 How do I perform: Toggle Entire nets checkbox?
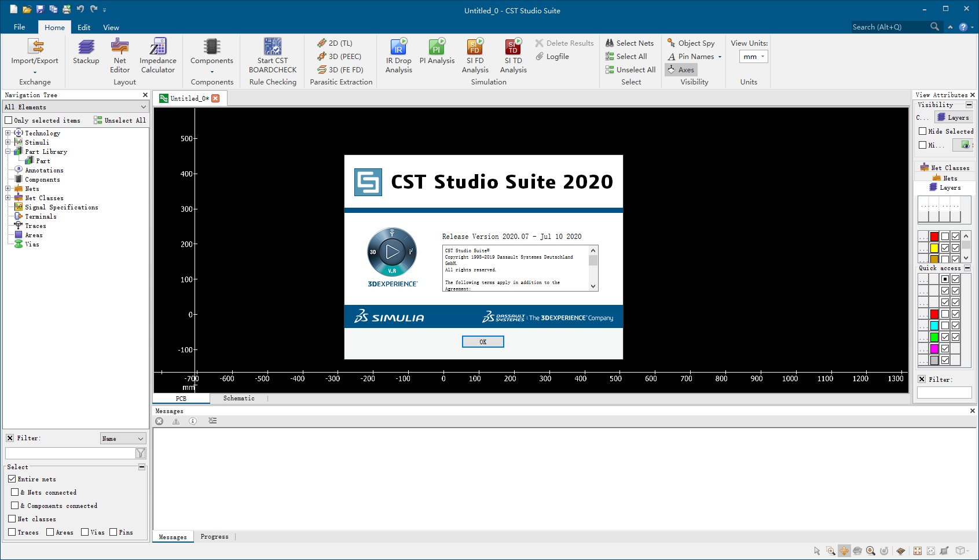pos(12,479)
